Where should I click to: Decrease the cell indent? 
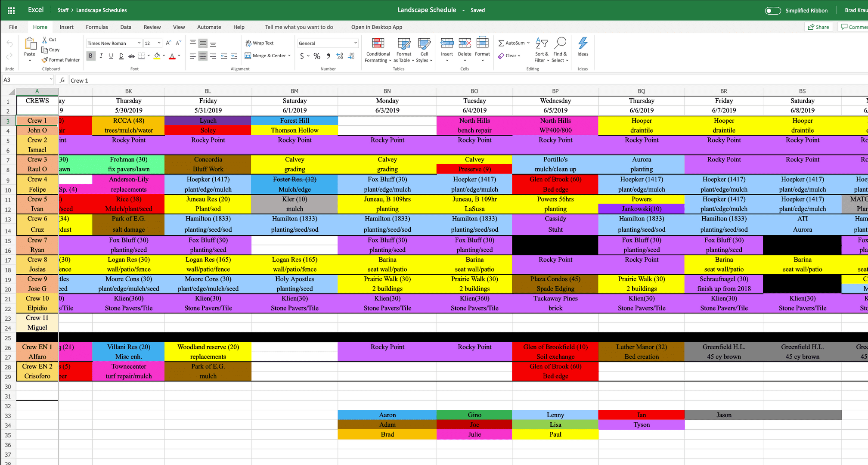(224, 56)
